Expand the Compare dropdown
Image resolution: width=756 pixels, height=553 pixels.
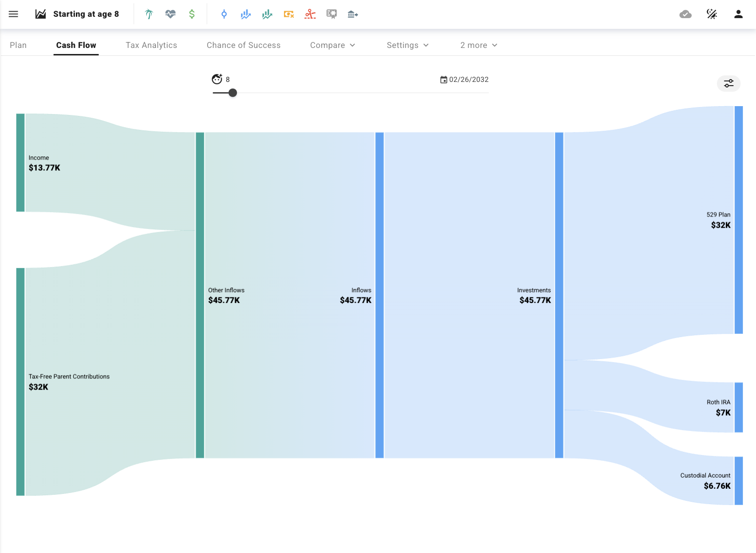click(x=332, y=45)
